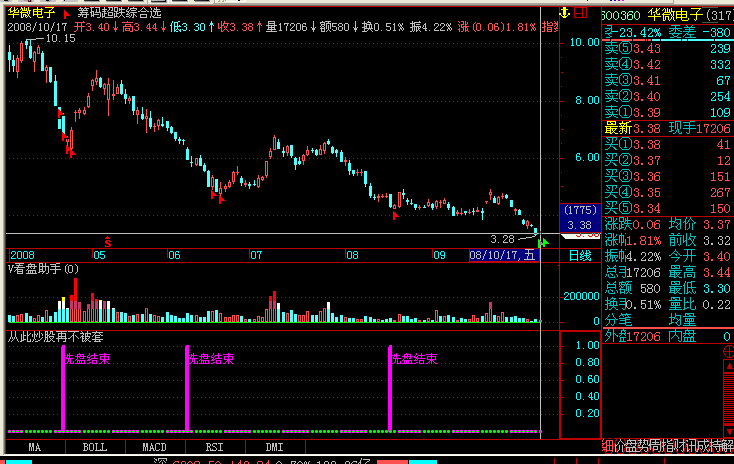Open the 价 tab in the right panel

620,446
